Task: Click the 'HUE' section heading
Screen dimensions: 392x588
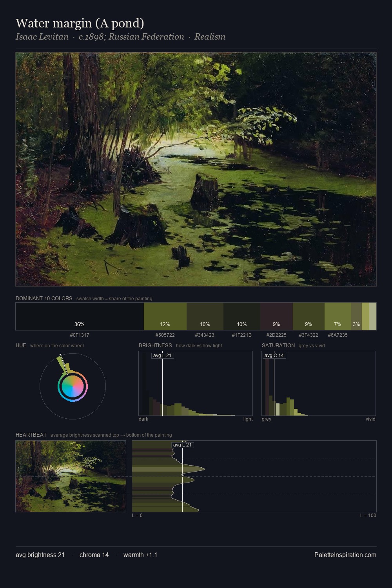Action: (x=21, y=345)
